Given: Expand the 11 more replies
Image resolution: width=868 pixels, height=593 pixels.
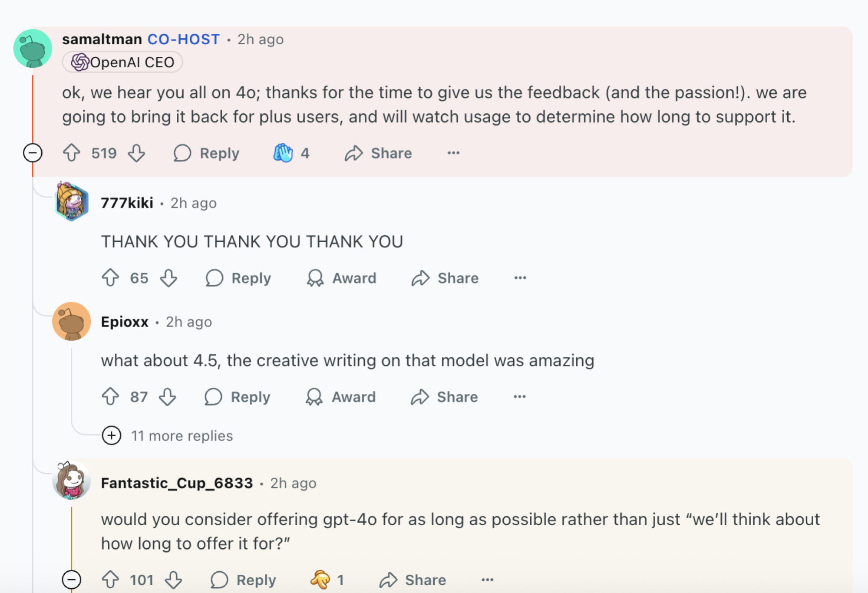Looking at the screenshot, I should [x=112, y=435].
